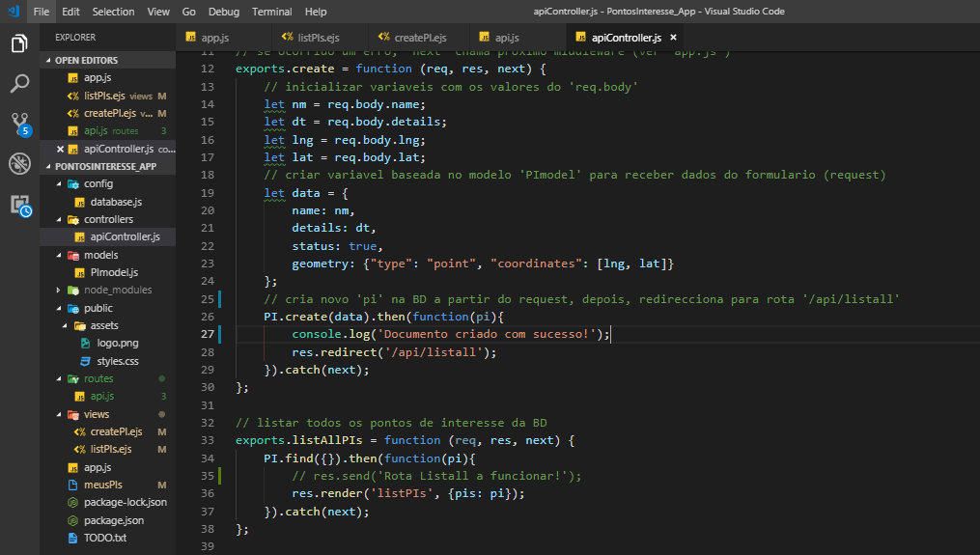Open the Extensions view icon
The width and height of the screenshot is (980, 555).
(x=19, y=204)
